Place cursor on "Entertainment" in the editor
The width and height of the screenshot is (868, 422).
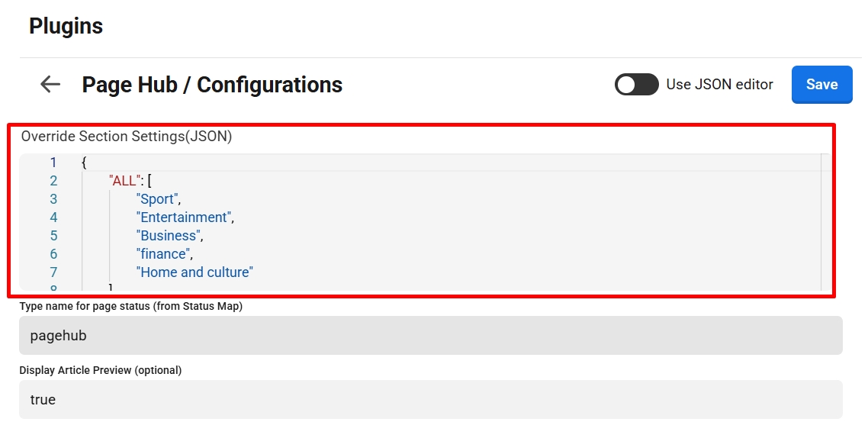184,217
